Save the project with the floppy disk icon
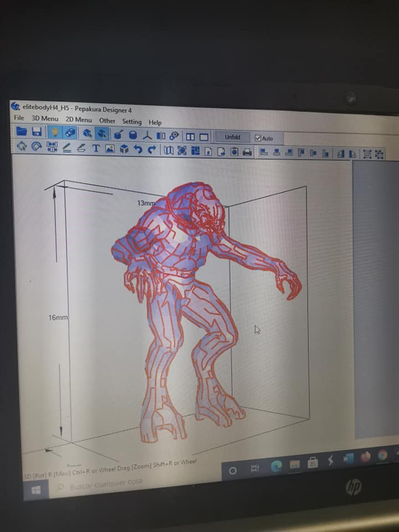Image resolution: width=399 pixels, height=532 pixels. point(37,132)
